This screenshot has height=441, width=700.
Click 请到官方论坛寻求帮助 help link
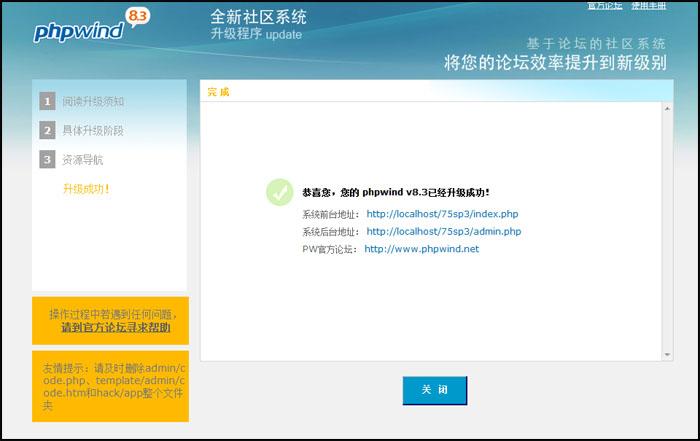pyautogui.click(x=116, y=327)
